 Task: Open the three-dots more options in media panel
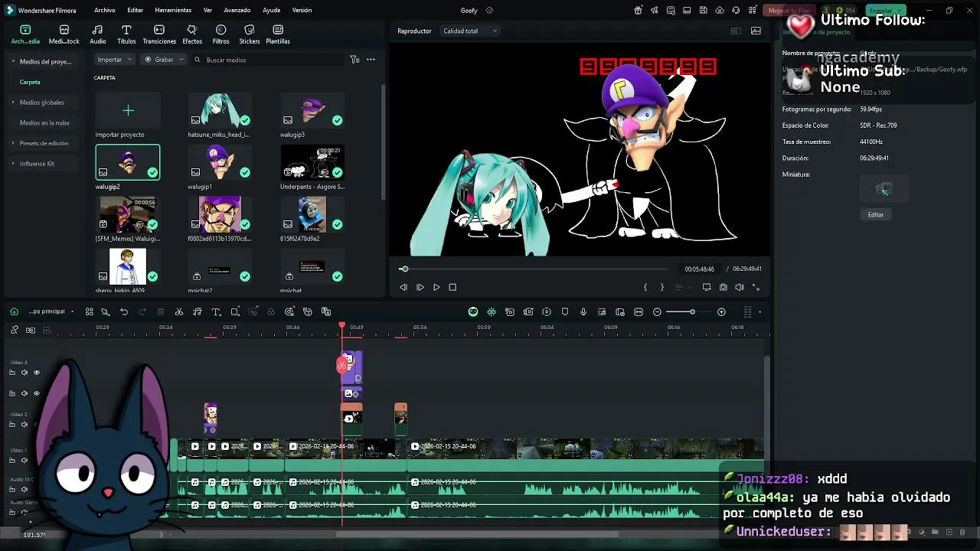(371, 60)
